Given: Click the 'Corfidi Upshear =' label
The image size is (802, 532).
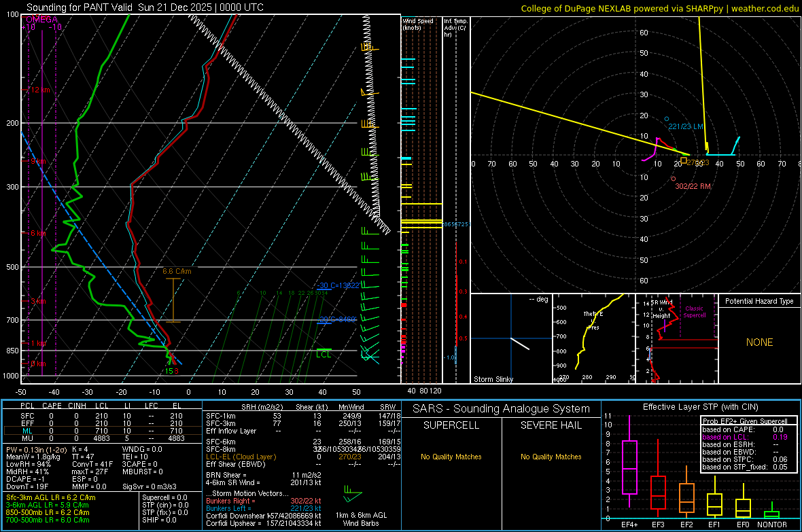Looking at the screenshot, I should pyautogui.click(x=234, y=522).
